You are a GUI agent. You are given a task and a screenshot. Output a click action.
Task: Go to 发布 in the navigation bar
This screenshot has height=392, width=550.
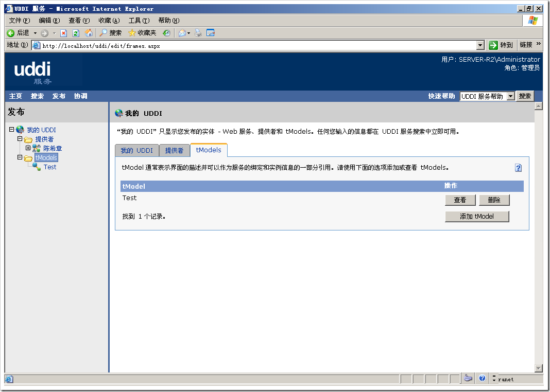tap(59, 96)
